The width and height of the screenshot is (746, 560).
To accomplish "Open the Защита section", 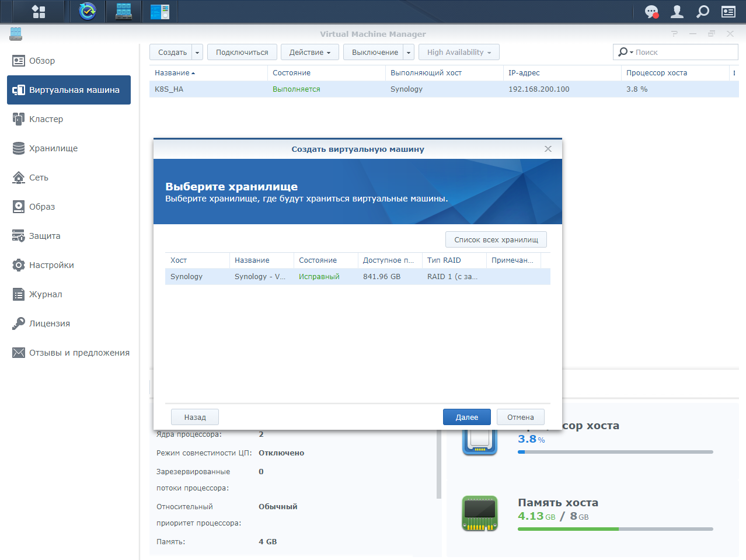I will pyautogui.click(x=69, y=236).
